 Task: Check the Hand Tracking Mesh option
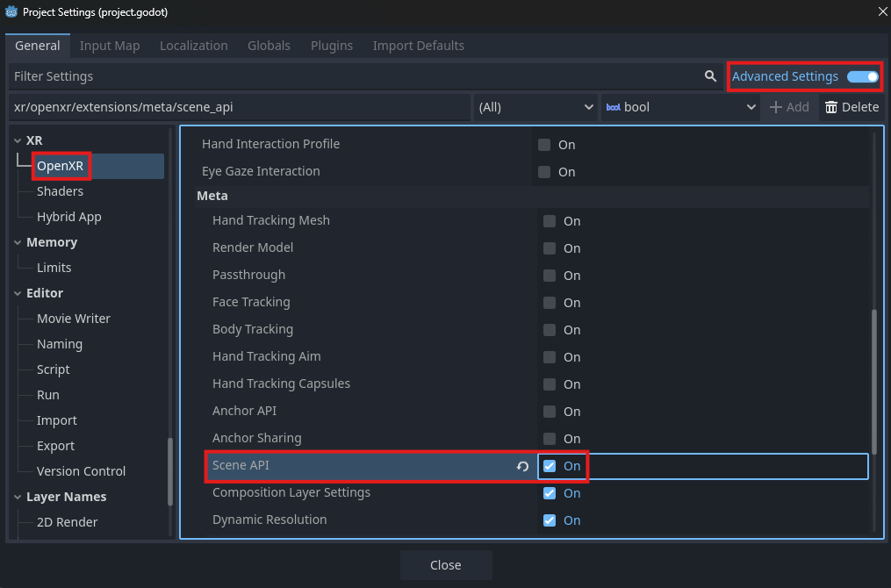click(549, 221)
